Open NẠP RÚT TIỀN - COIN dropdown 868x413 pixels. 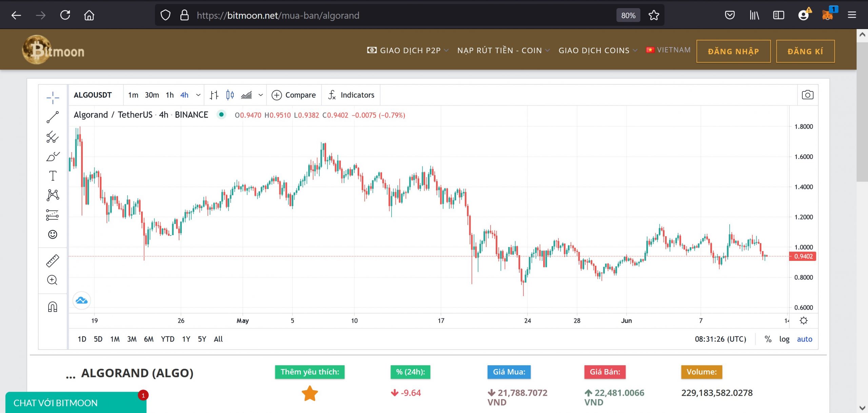pos(504,50)
